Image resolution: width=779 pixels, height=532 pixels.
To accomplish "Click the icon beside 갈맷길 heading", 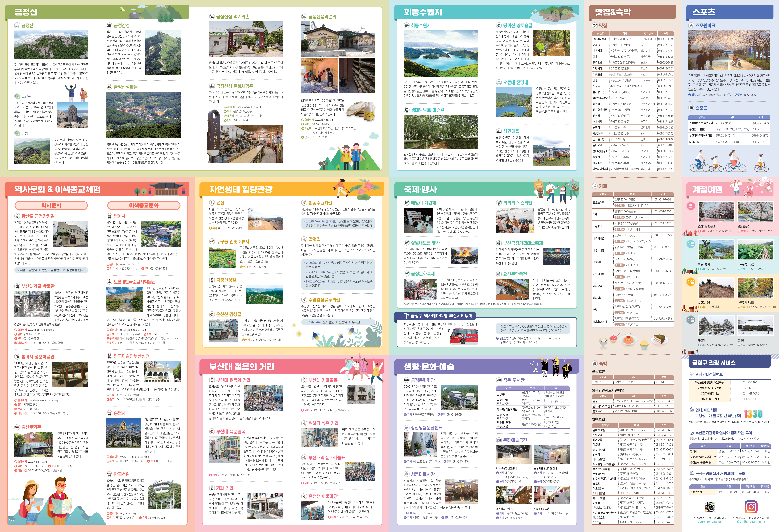I will (304, 239).
